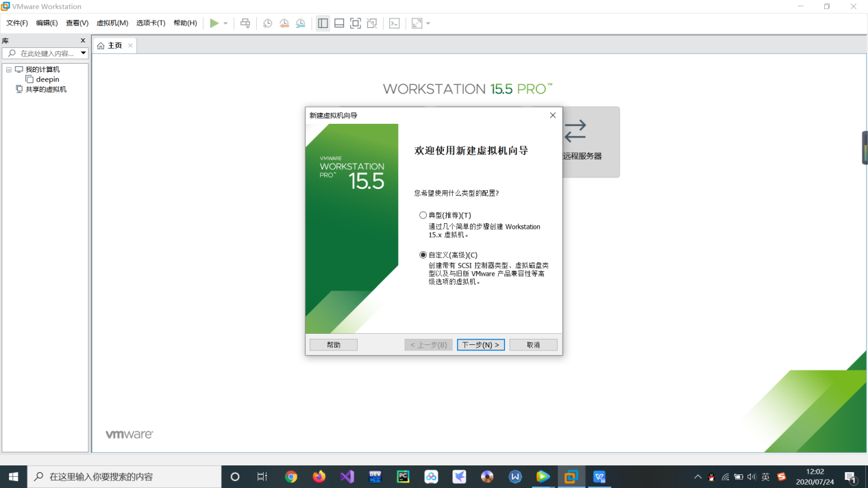Open the stretch display dropdown arrow

428,23
